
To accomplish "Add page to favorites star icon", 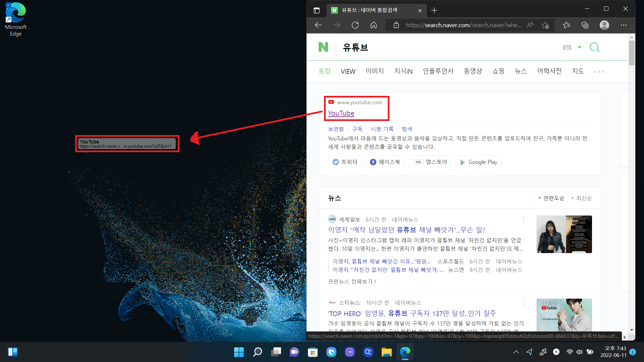I will [x=545, y=25].
